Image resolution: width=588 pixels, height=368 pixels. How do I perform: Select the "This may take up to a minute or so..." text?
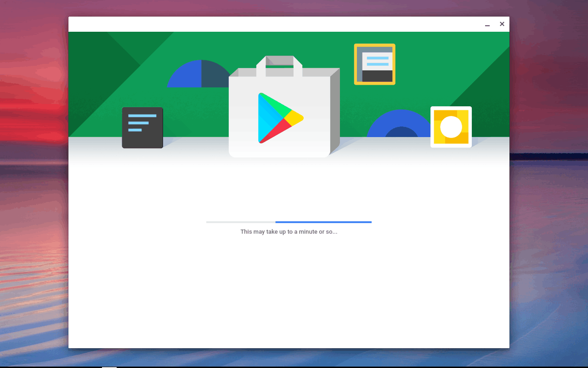pos(289,232)
